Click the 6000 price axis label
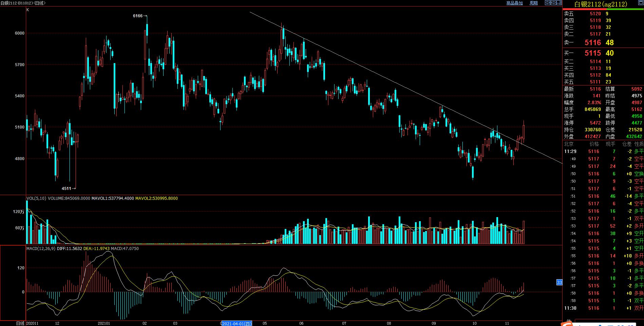The width and height of the screenshot is (644, 326). [20, 33]
